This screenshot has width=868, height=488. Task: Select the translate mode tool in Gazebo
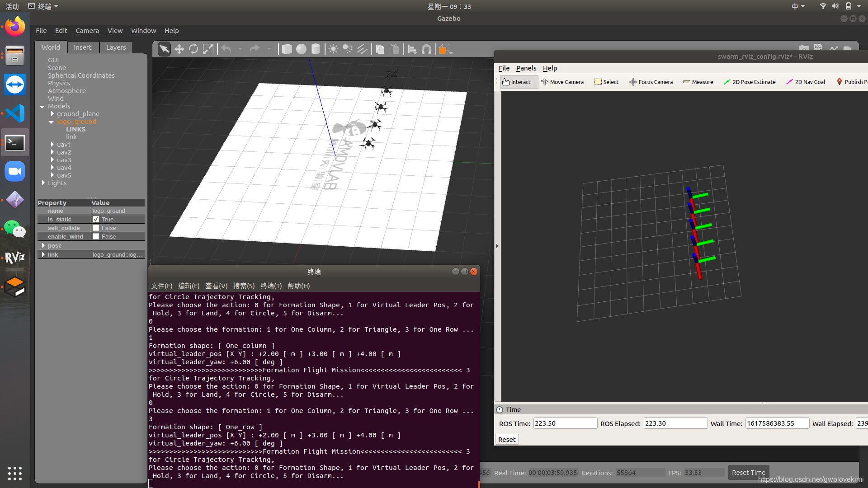point(179,49)
